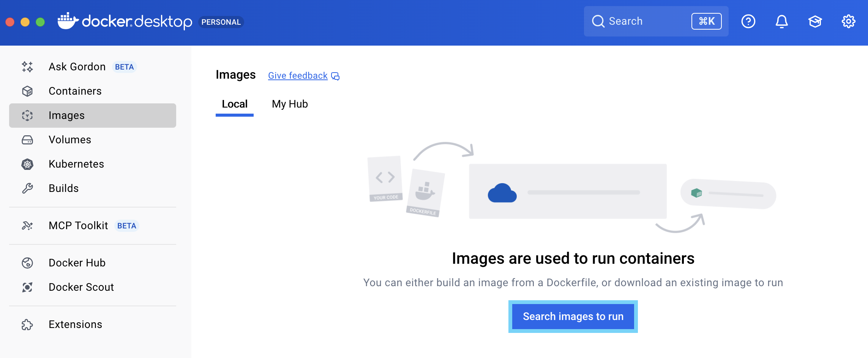868x358 pixels.
Task: Click the Extensions puzzle piece icon
Action: pyautogui.click(x=27, y=325)
